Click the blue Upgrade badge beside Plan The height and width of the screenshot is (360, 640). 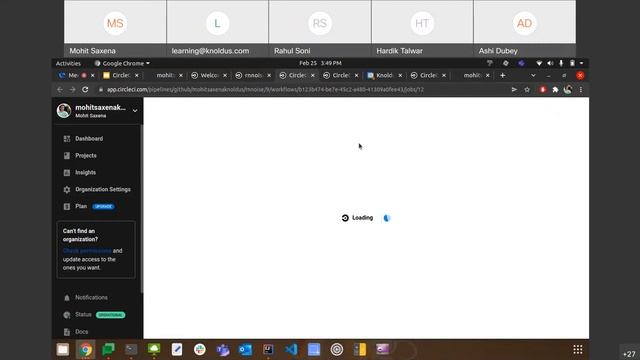(x=103, y=207)
